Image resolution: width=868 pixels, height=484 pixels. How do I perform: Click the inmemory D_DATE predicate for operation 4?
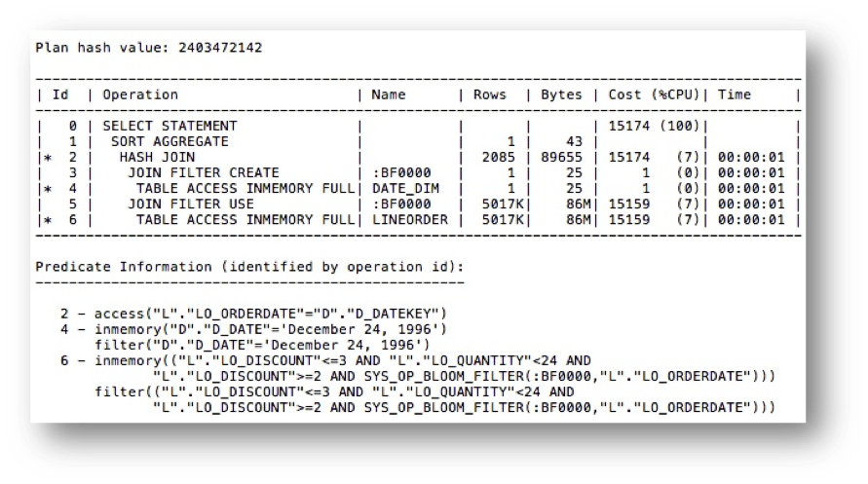tap(270, 330)
